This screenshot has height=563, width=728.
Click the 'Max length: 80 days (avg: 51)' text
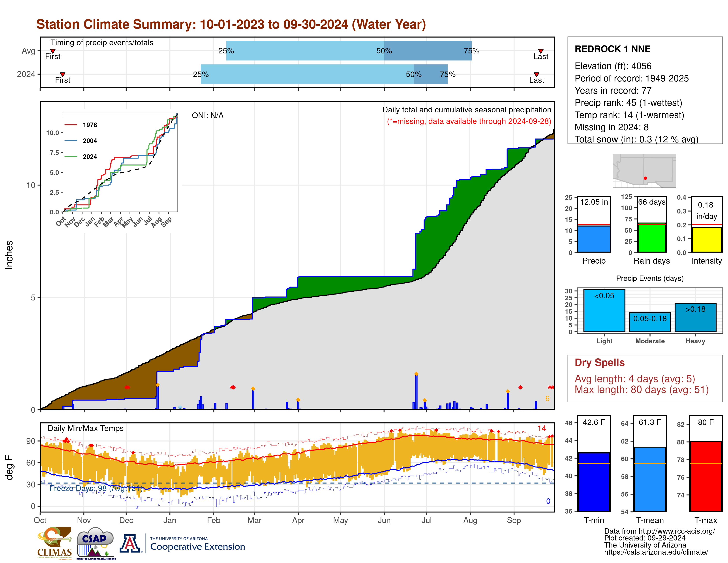641,389
